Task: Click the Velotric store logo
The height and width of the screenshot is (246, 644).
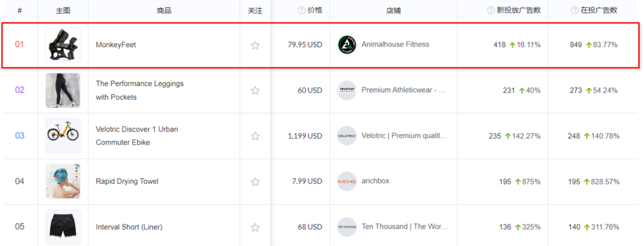Action: tap(346, 136)
